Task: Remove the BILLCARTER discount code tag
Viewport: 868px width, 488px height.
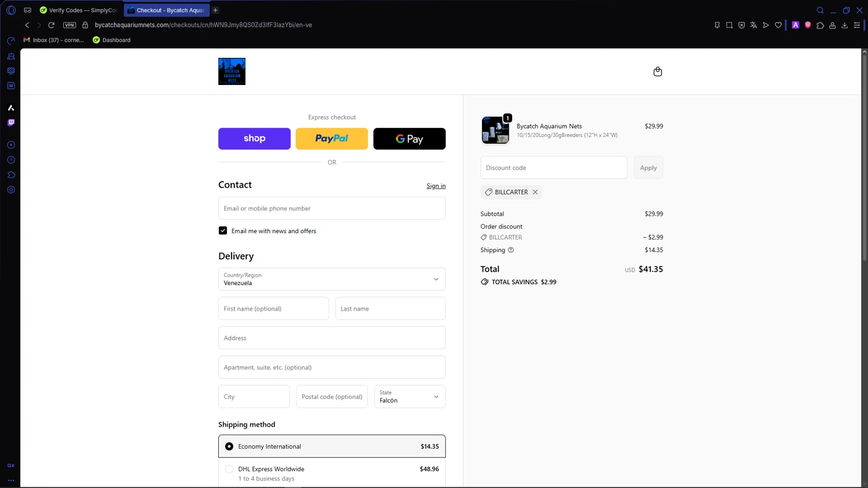Action: [535, 192]
